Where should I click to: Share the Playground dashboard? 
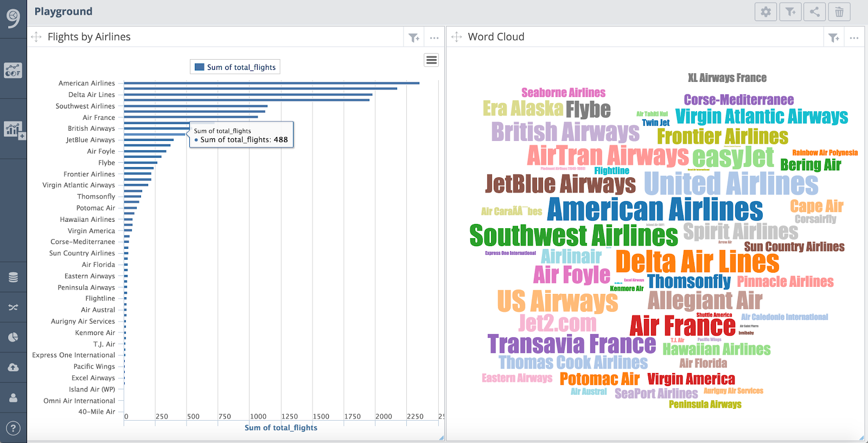click(x=815, y=11)
